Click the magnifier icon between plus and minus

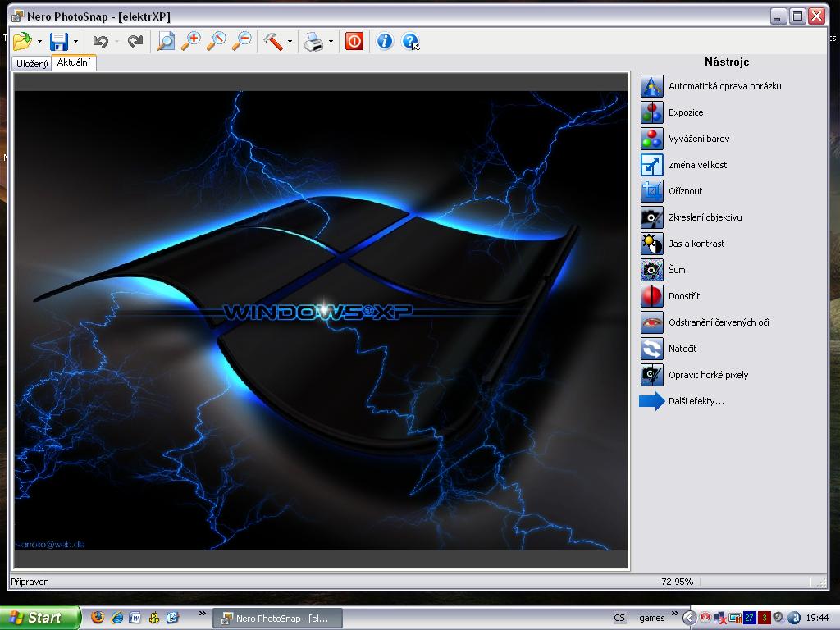[x=217, y=41]
